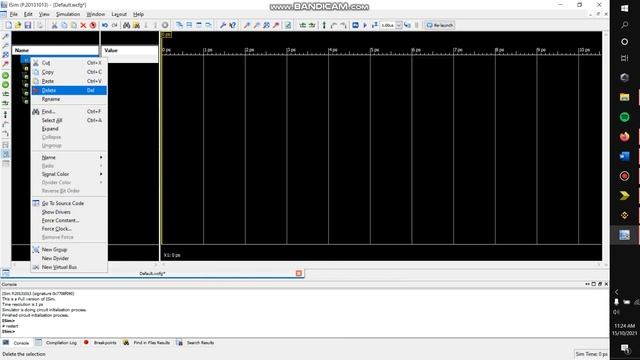This screenshot has width=640, height=360.
Task: Choose Force Constant... in context menu
Action: (x=69, y=220)
